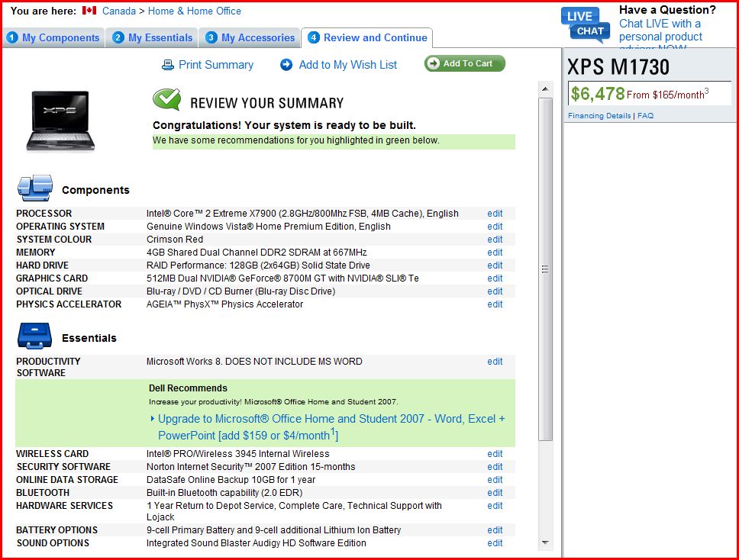Screen dimensions: 739x560
Task: Select the Review and Continue tab
Action: click(x=367, y=37)
